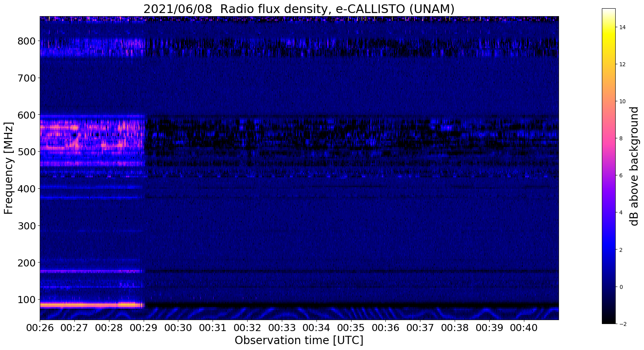Image resolution: width=644 pixels, height=350 pixels.
Task: Click the "dB above background" colorbar label
Action: 634,166
